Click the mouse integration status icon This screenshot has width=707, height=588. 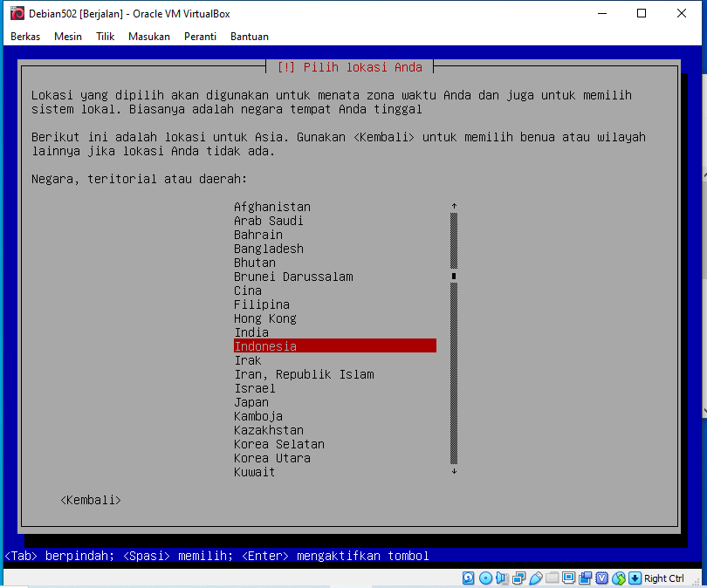coord(619,578)
